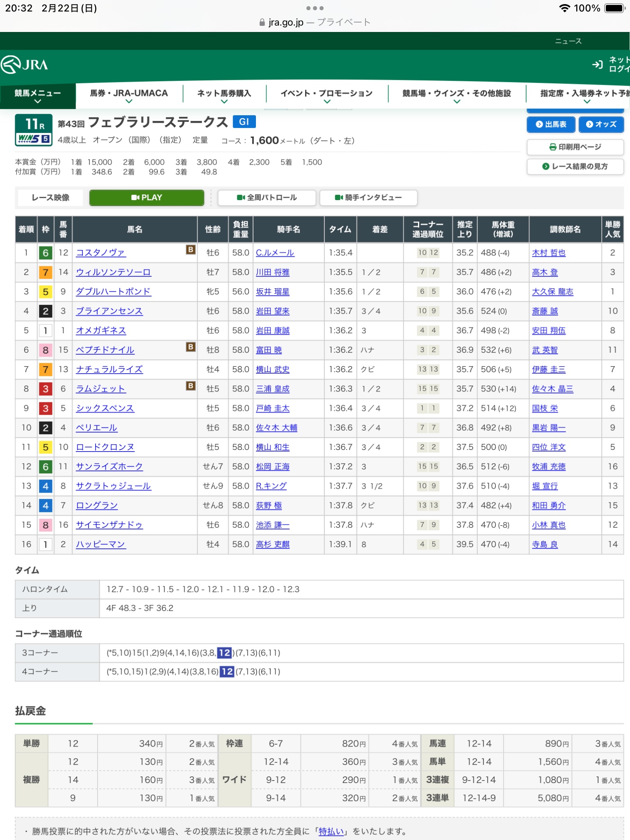Viewport: 630px width, 840px height.
Task: Click yellow frame 5 badge for ダブルハートボンド
Action: [46, 292]
